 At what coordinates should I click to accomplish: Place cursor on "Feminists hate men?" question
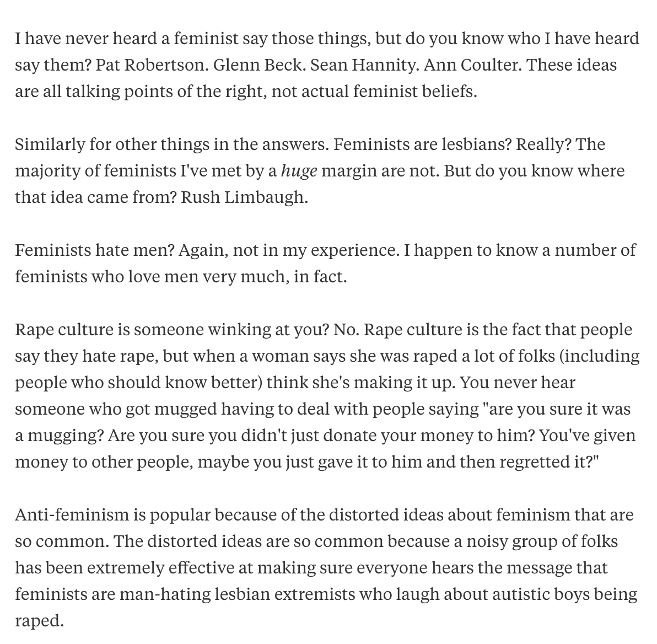pyautogui.click(x=94, y=250)
